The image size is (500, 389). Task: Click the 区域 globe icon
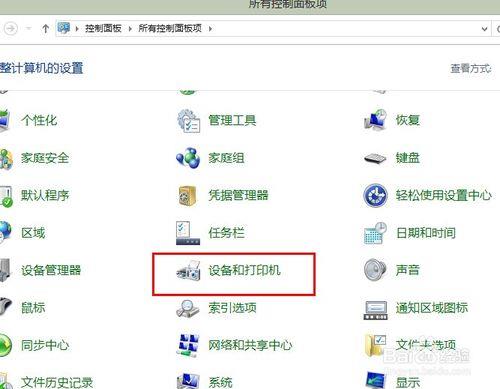(x=5, y=232)
